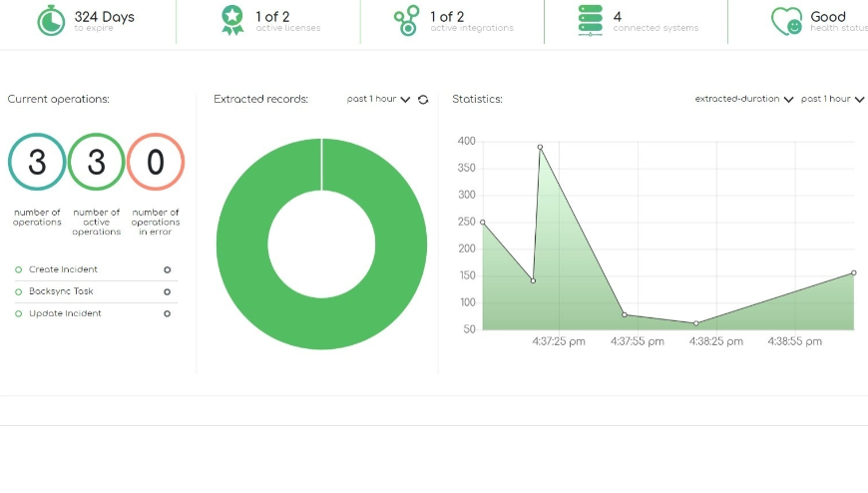Click the peak data point near 400
Viewport: 868px width, 493px height.
(541, 148)
